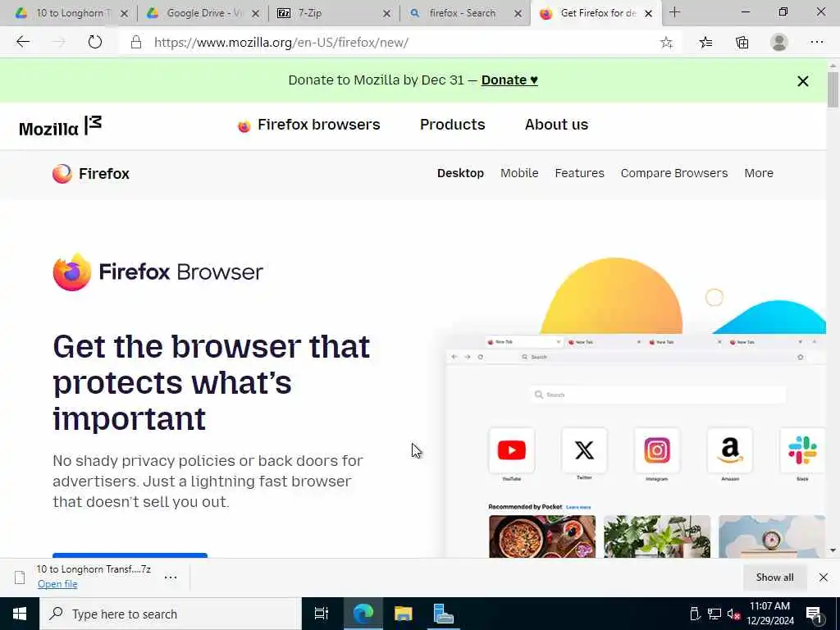Click the page vertical scrollbar thumb
Screen dimensions: 840x630
tap(833, 89)
